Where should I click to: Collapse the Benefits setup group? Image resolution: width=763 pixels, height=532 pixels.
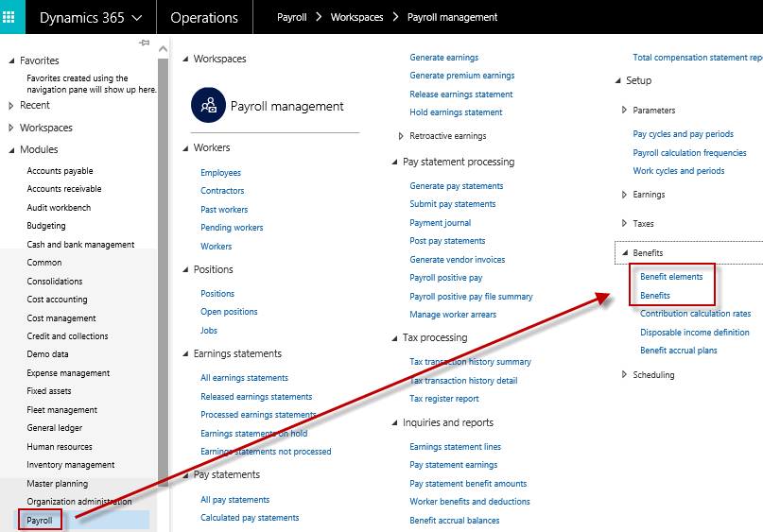click(x=625, y=252)
